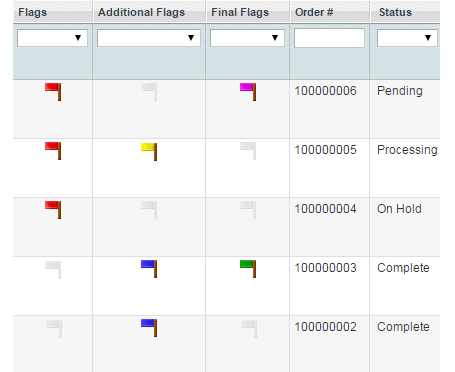Select order number 100000005
The height and width of the screenshot is (372, 455).
pyautogui.click(x=325, y=150)
